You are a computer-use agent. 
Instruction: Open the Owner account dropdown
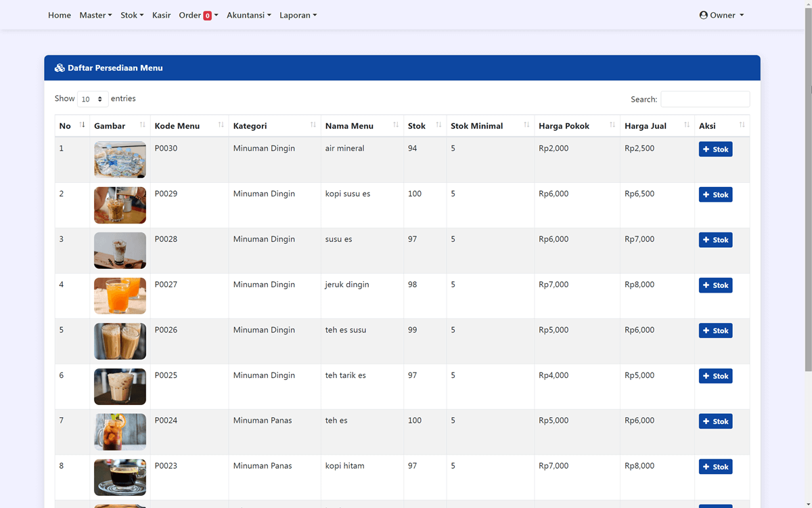(x=721, y=15)
